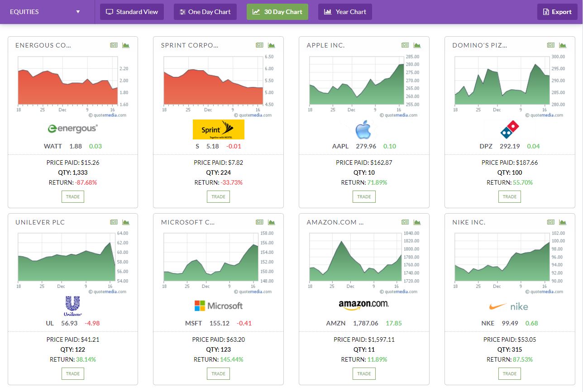583x392 pixels.
Task: Open news icon on Unilever PLC card
Action: pos(114,222)
